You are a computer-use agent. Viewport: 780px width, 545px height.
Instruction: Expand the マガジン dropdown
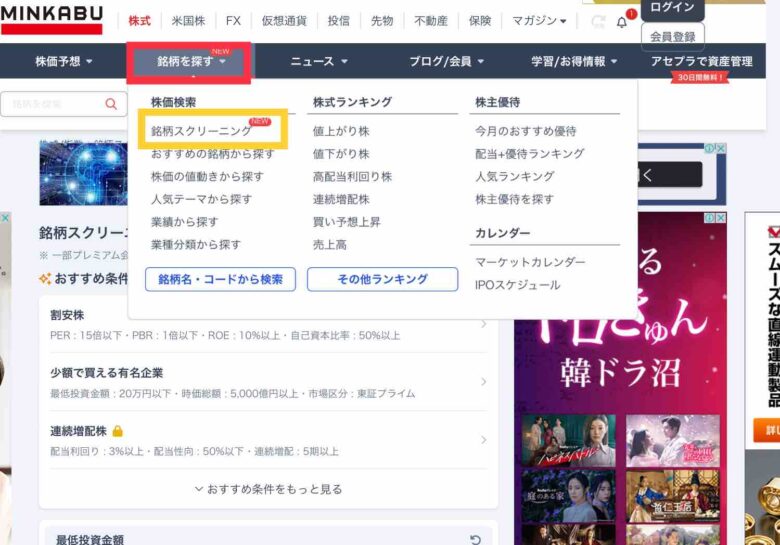539,21
